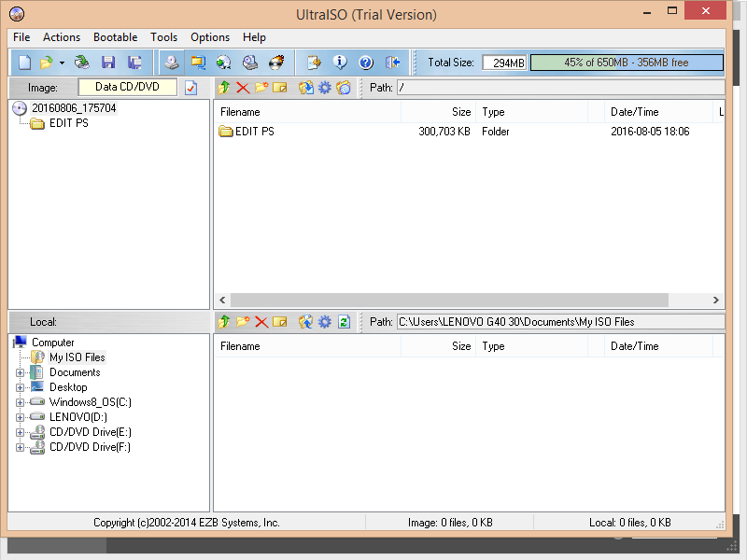Select EDIT PS folder in image tree
This screenshot has width=747, height=560.
(68, 123)
